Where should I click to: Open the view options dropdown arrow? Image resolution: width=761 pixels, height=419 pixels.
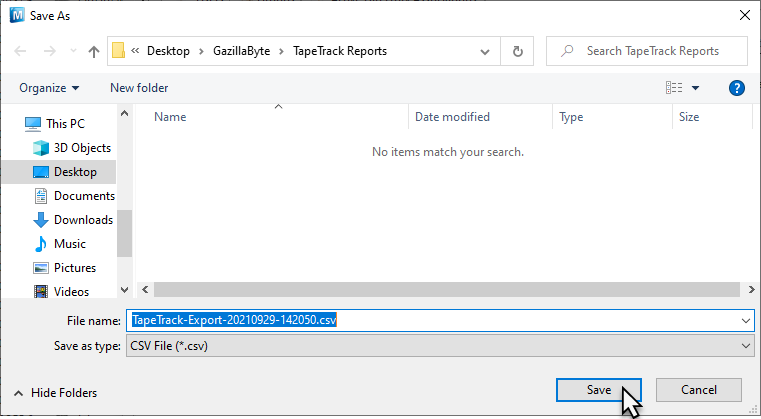pyautogui.click(x=695, y=88)
